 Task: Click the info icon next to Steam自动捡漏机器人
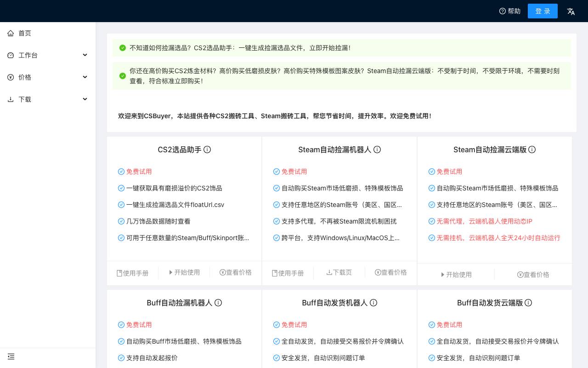[x=377, y=149]
